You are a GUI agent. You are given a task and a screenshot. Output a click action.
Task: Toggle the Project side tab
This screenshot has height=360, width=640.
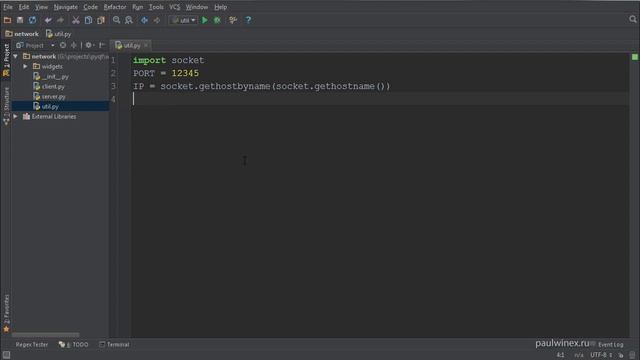point(6,60)
